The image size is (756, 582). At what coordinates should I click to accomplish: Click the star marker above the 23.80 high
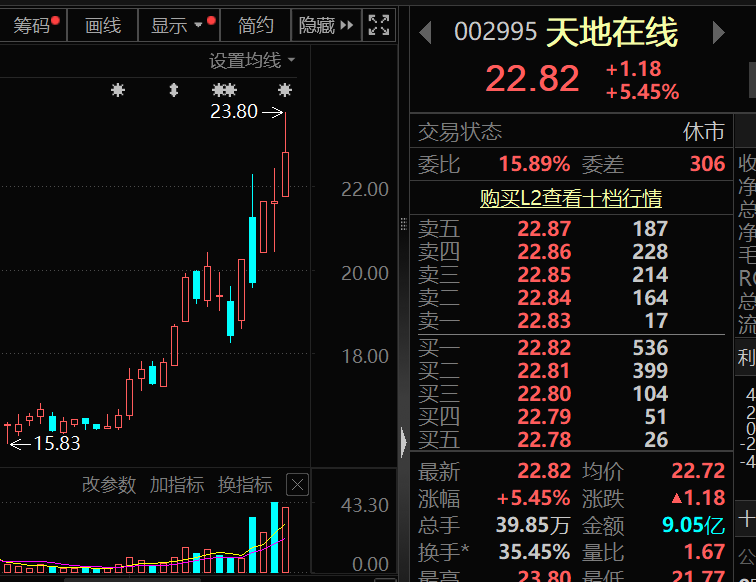pyautogui.click(x=285, y=91)
